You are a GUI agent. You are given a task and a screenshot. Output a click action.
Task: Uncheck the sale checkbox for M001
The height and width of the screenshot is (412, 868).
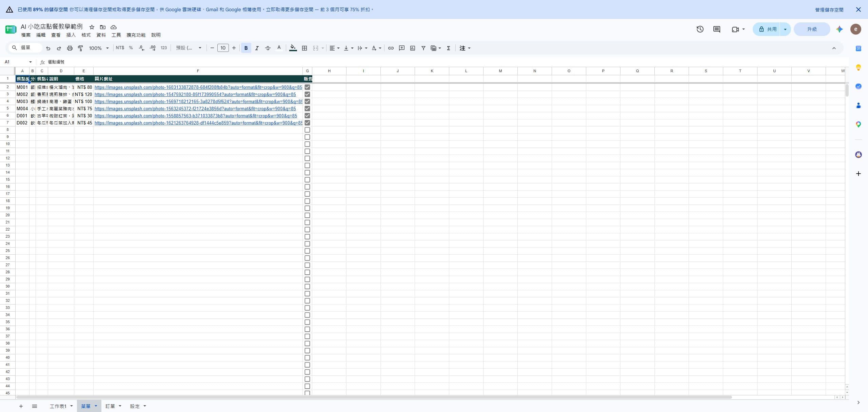click(x=308, y=87)
